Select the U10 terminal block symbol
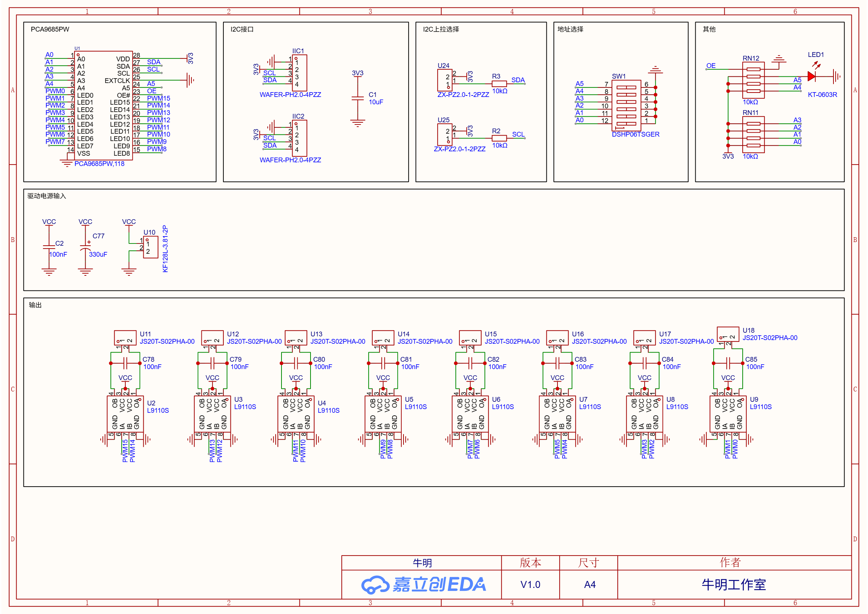Image resolution: width=868 pixels, height=614 pixels. [x=150, y=247]
